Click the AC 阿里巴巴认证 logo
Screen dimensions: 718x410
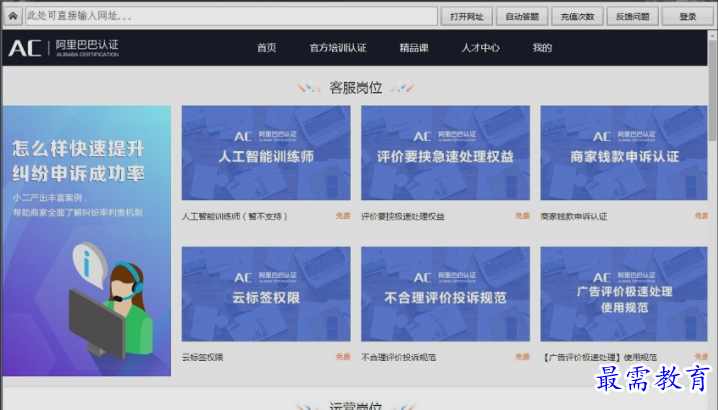pyautogui.click(x=64, y=48)
